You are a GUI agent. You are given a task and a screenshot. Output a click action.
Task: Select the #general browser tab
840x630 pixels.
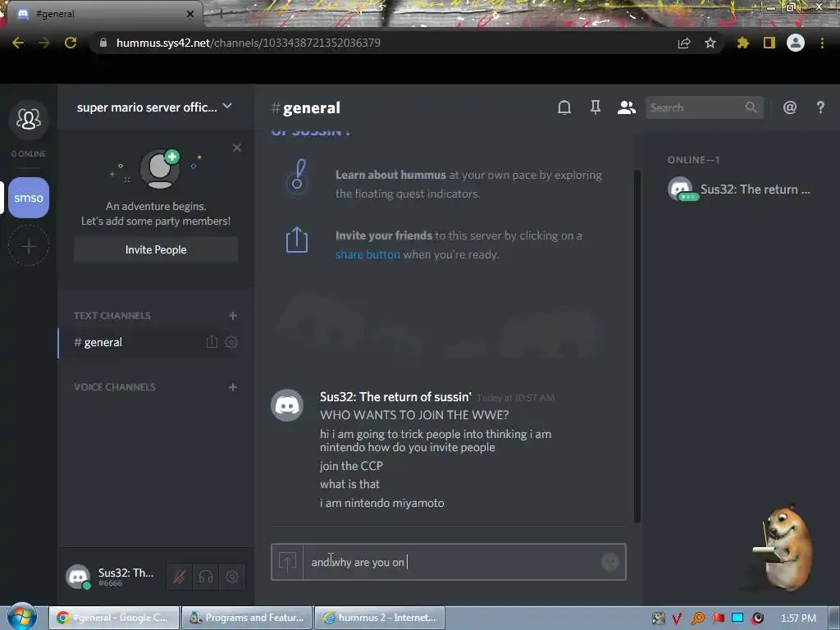pyautogui.click(x=104, y=14)
